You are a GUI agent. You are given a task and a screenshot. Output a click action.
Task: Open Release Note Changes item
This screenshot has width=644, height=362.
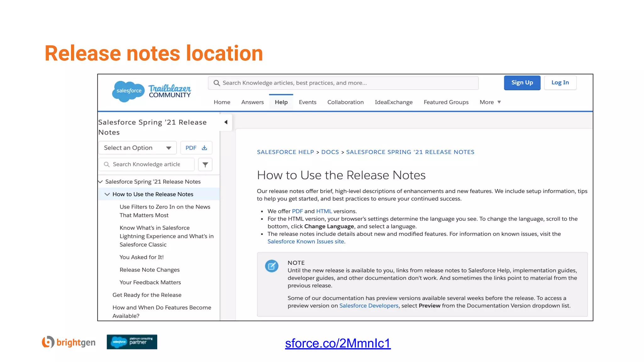[150, 270]
